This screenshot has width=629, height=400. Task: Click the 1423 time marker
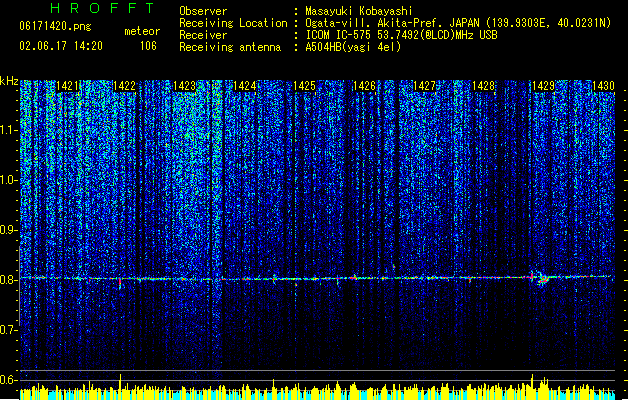click(x=184, y=86)
